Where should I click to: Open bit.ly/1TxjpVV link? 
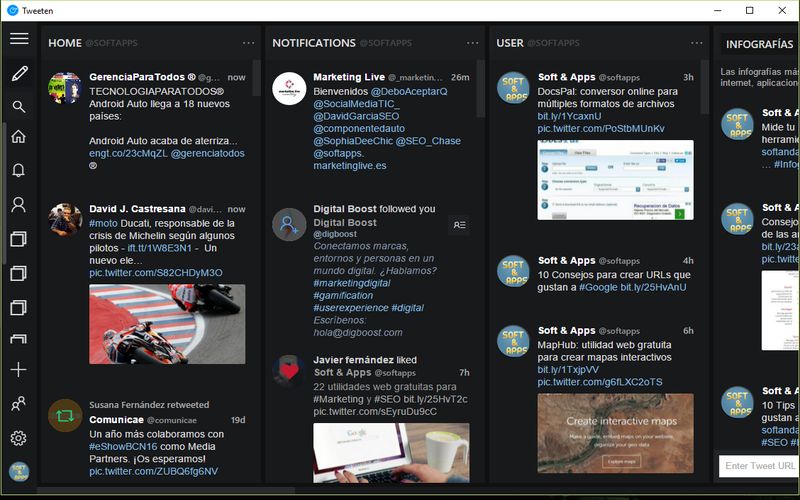(x=568, y=370)
